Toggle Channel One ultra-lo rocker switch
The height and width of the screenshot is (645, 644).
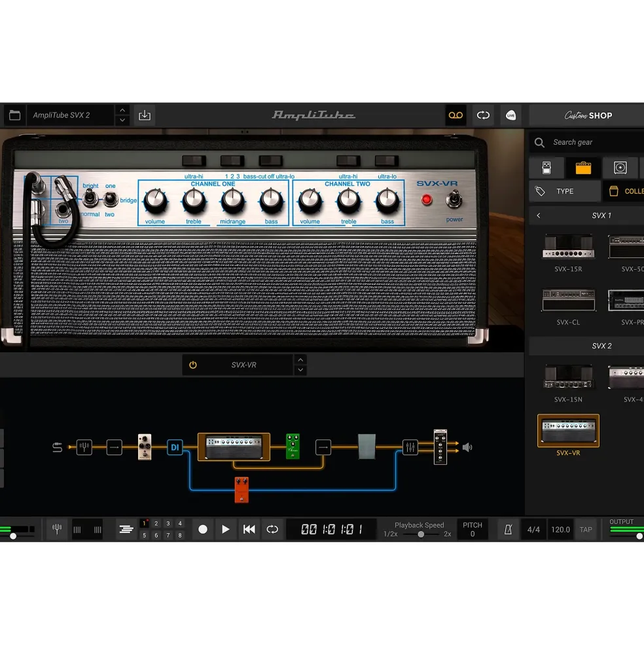tap(270, 161)
